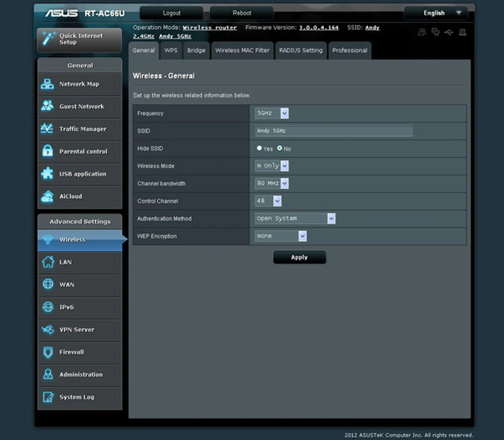Click the SSID text field
This screenshot has width=504, height=440.
[x=333, y=131]
